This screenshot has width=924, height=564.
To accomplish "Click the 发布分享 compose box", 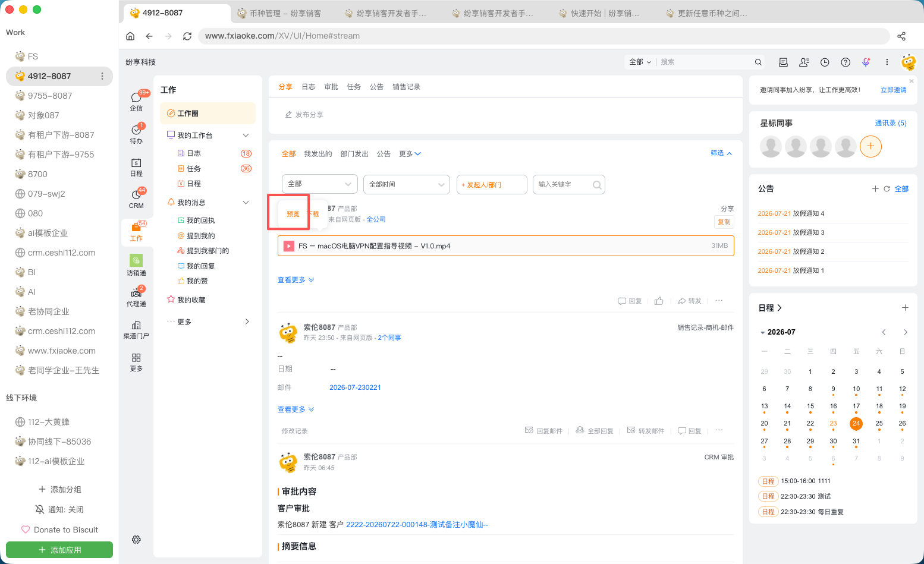I will click(x=505, y=114).
